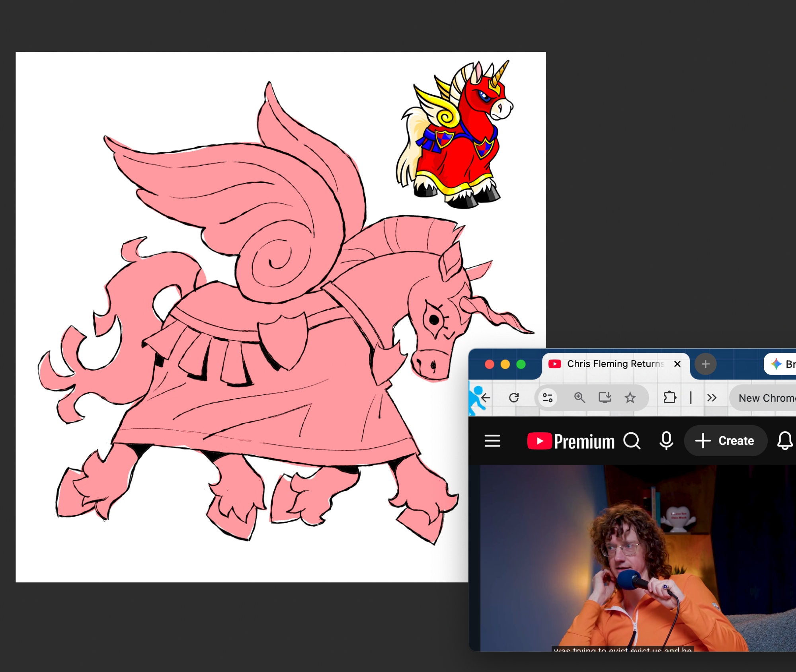The image size is (796, 672).
Task: Open the YouTube hamburger guide menu
Action: coord(492,441)
